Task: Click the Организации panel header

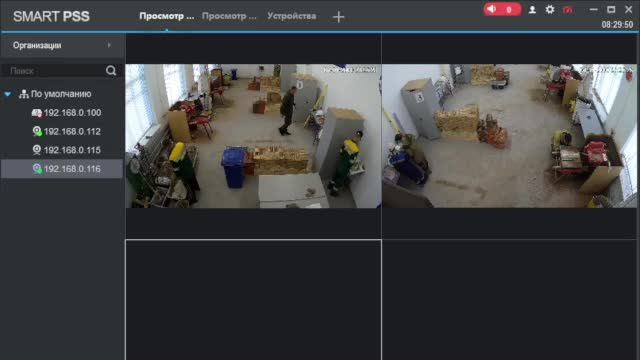Action: click(x=62, y=45)
